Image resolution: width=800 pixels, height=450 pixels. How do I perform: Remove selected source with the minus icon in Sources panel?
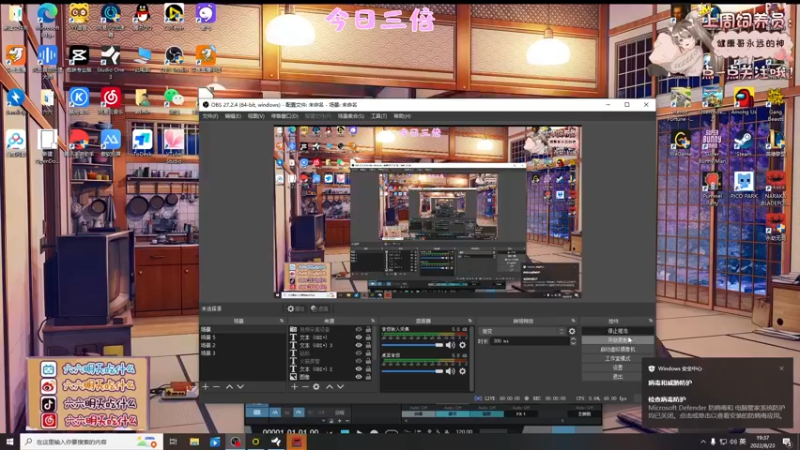coord(305,387)
